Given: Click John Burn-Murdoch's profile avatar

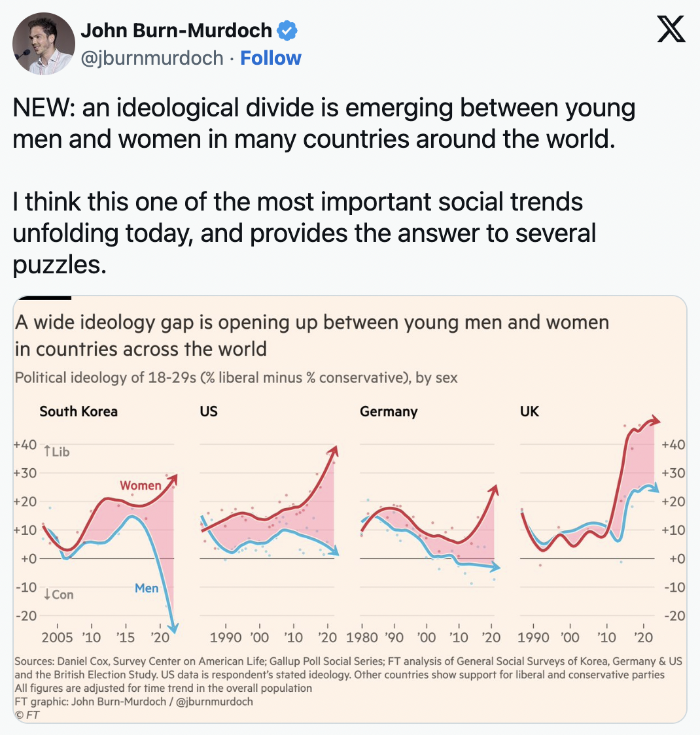Looking at the screenshot, I should pyautogui.click(x=43, y=43).
